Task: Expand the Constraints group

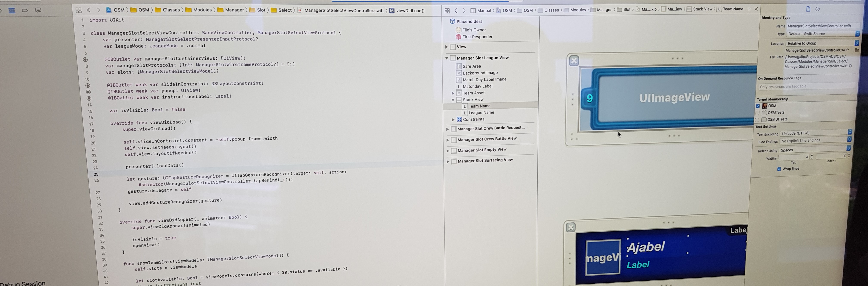Action: coord(453,119)
